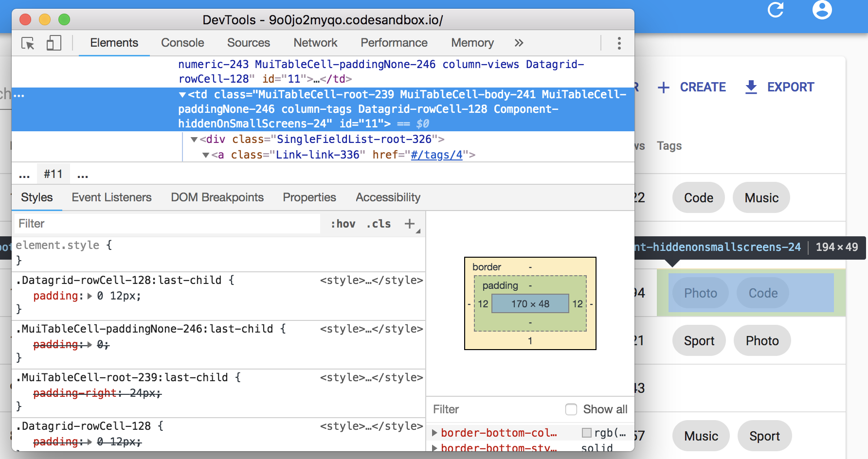The height and width of the screenshot is (459, 868).
Task: Open the hidden panels chevron menu
Action: point(518,43)
